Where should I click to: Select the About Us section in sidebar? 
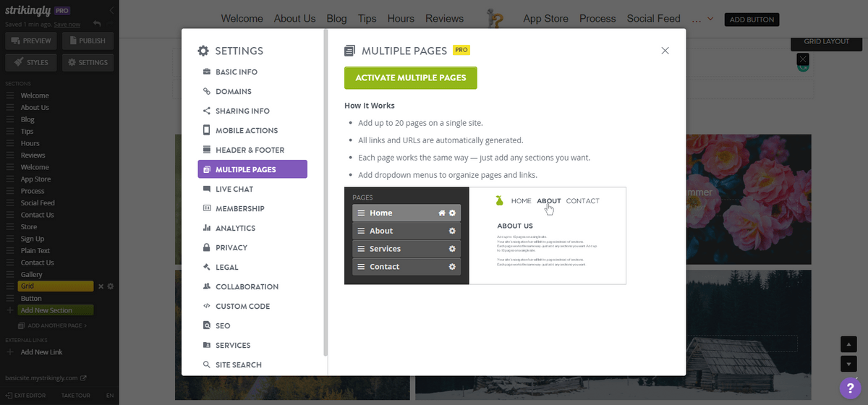click(35, 108)
